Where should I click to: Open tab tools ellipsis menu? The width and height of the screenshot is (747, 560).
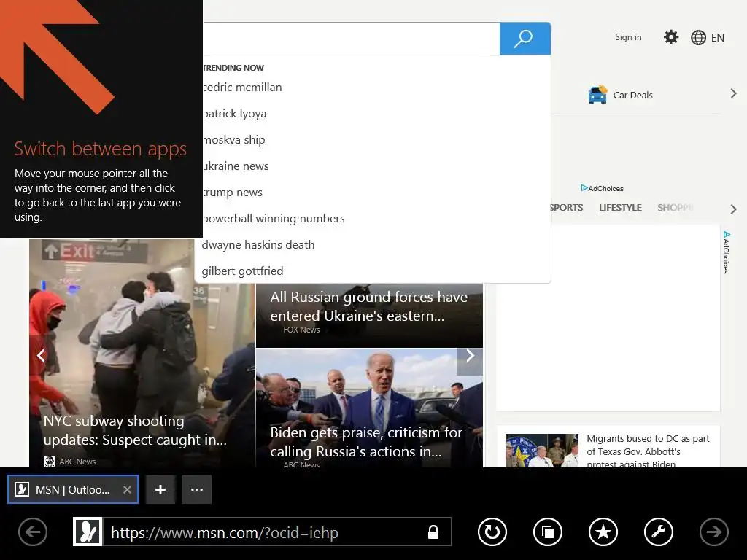coord(197,489)
